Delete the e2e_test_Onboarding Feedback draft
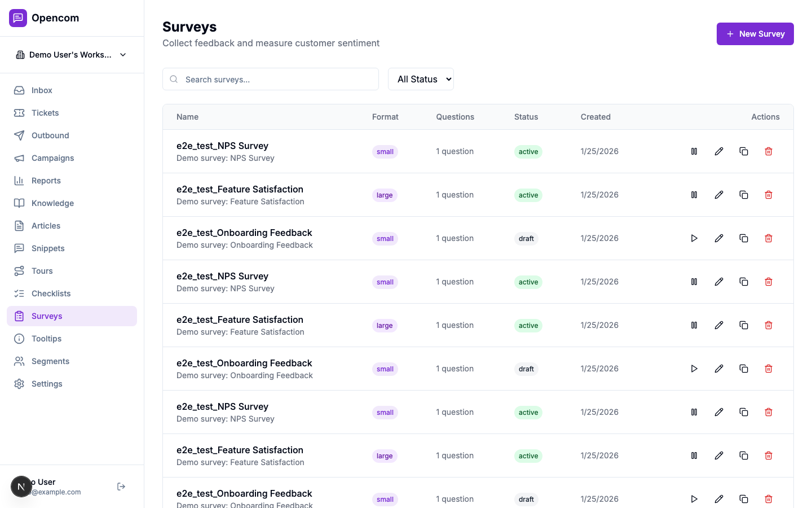This screenshot has width=812, height=508. tap(769, 238)
